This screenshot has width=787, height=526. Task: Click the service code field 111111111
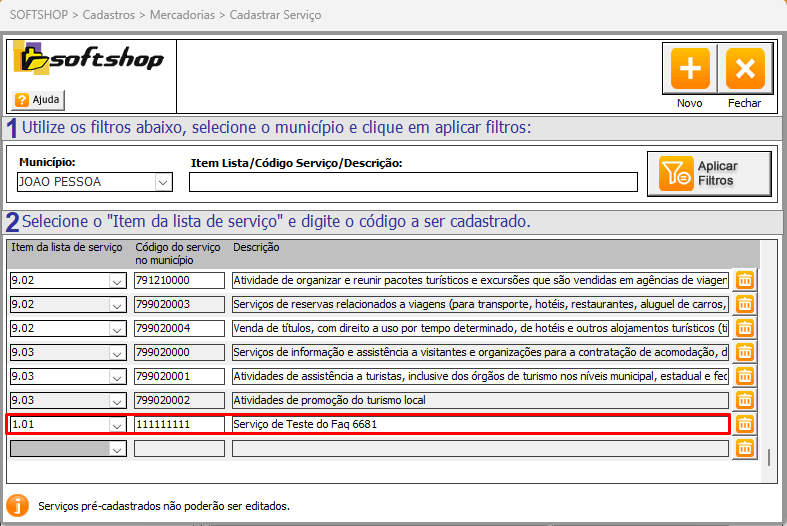point(179,425)
